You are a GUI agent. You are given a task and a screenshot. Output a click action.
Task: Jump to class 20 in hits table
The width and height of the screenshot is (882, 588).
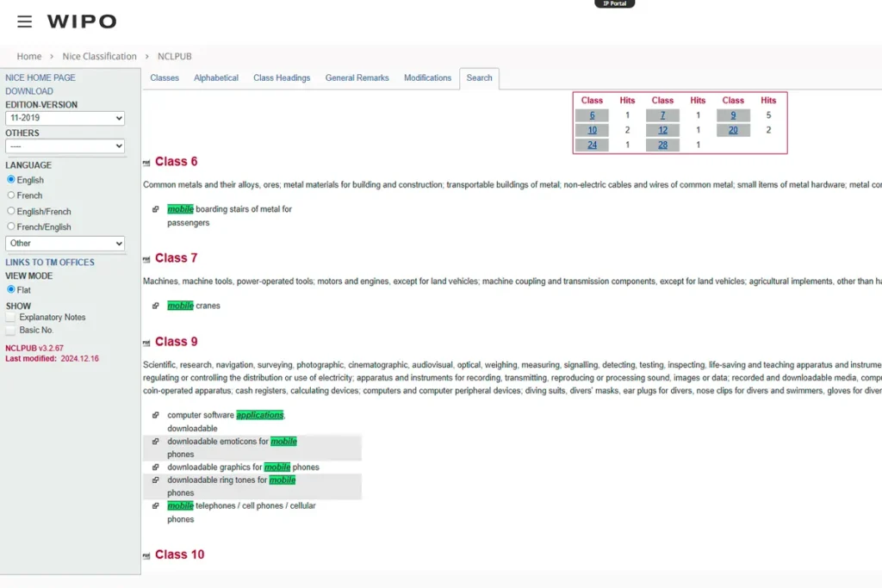[x=733, y=130]
